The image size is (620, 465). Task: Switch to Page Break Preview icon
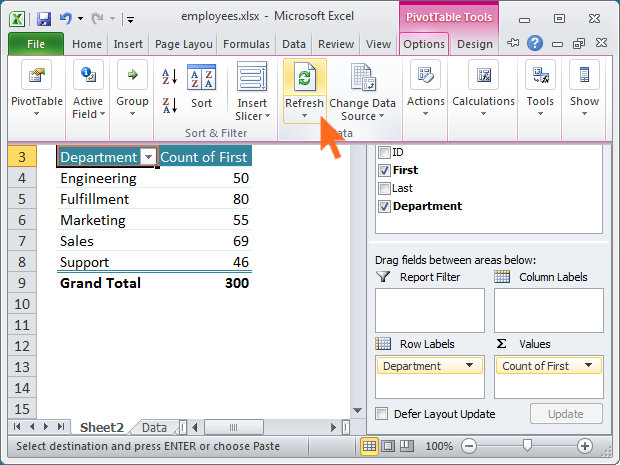[406, 446]
